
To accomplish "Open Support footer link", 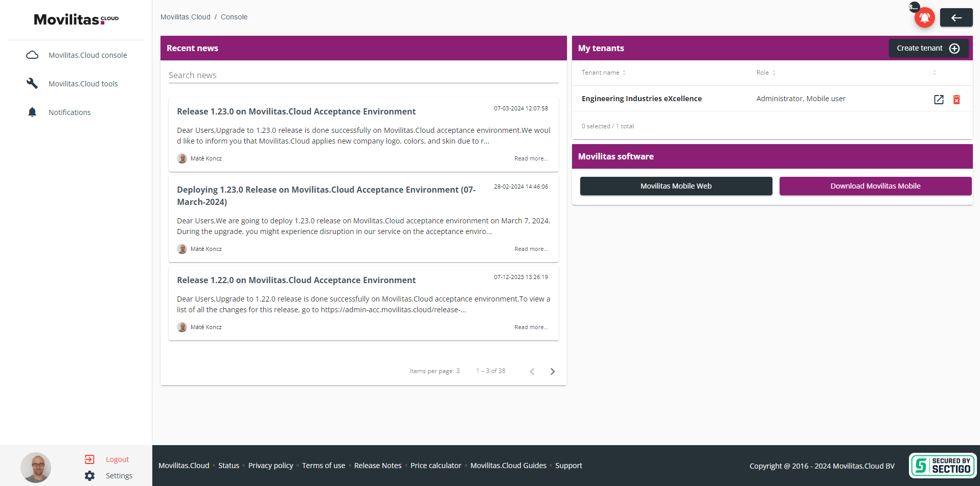I will [568, 466].
